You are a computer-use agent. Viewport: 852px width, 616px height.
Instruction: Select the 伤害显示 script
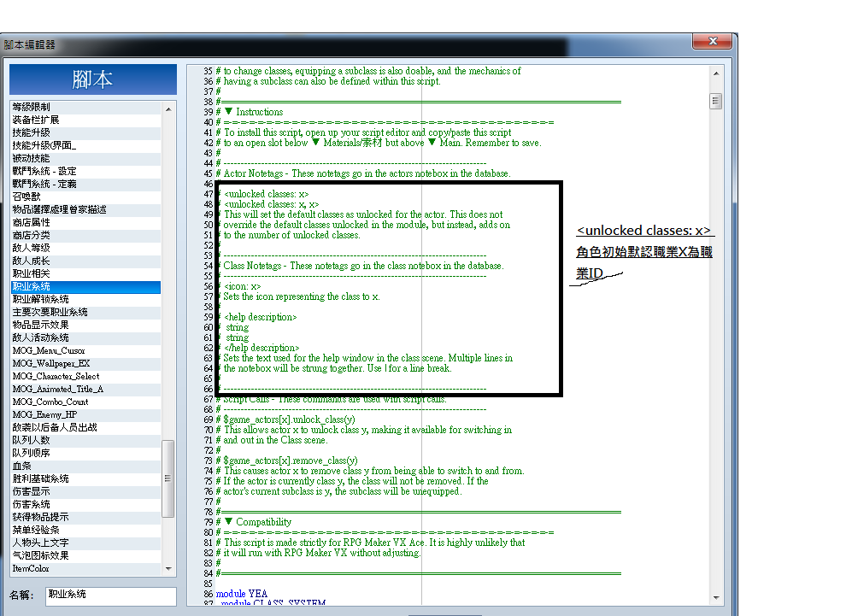pyautogui.click(x=85, y=491)
